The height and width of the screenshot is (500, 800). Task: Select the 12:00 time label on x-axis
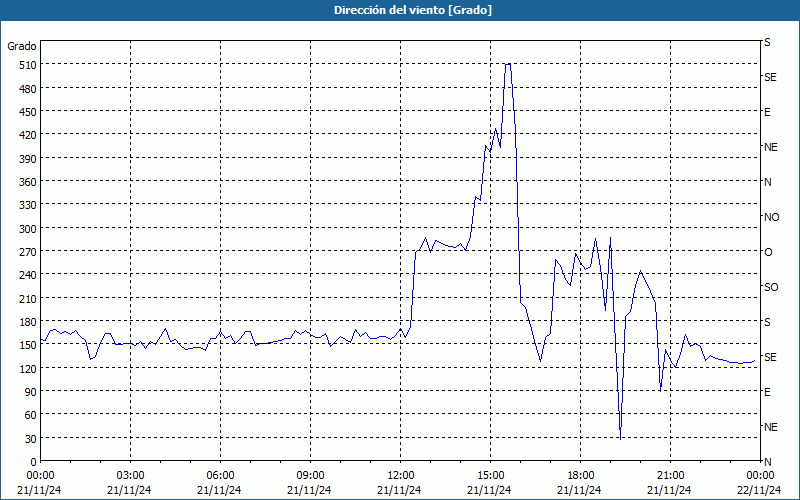click(401, 476)
